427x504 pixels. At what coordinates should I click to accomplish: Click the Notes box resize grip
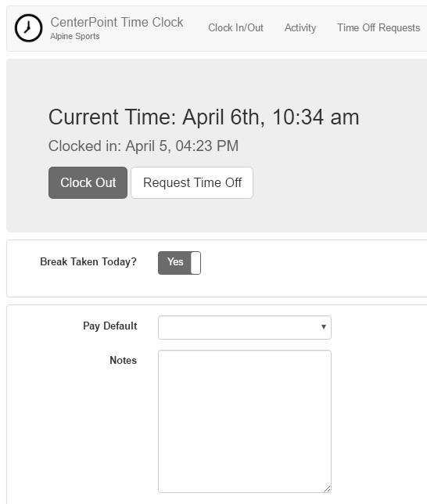tap(327, 489)
